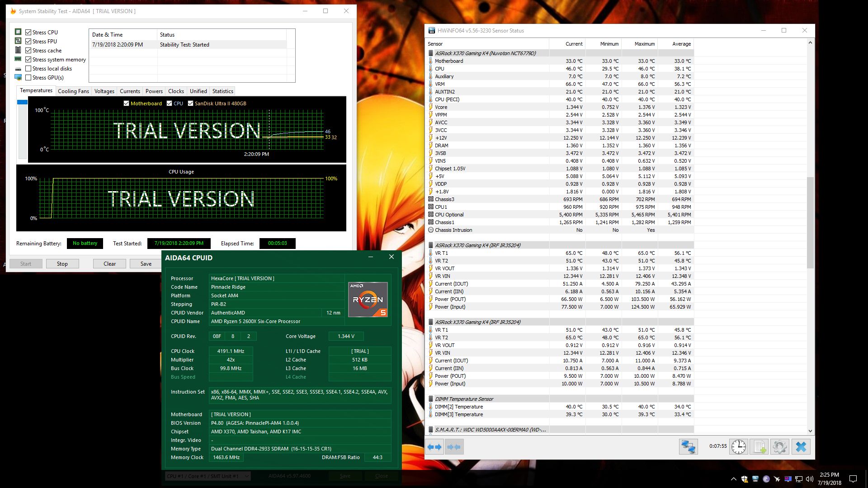Click the volume speaker tray icon

point(810,479)
